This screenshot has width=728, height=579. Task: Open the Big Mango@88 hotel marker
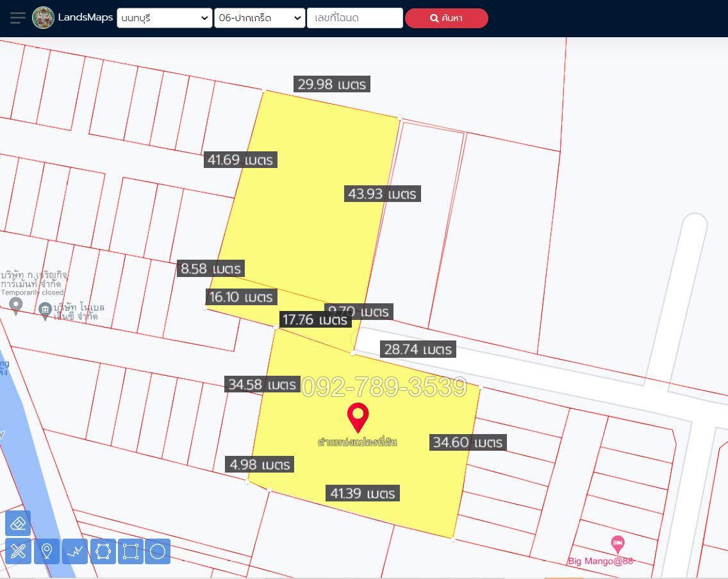coord(617,545)
